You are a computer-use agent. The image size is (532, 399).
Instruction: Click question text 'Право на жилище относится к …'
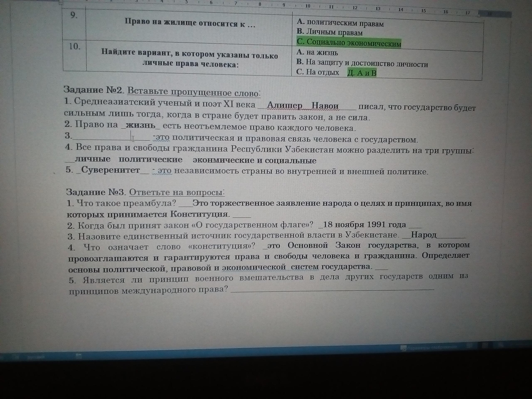pos(190,23)
